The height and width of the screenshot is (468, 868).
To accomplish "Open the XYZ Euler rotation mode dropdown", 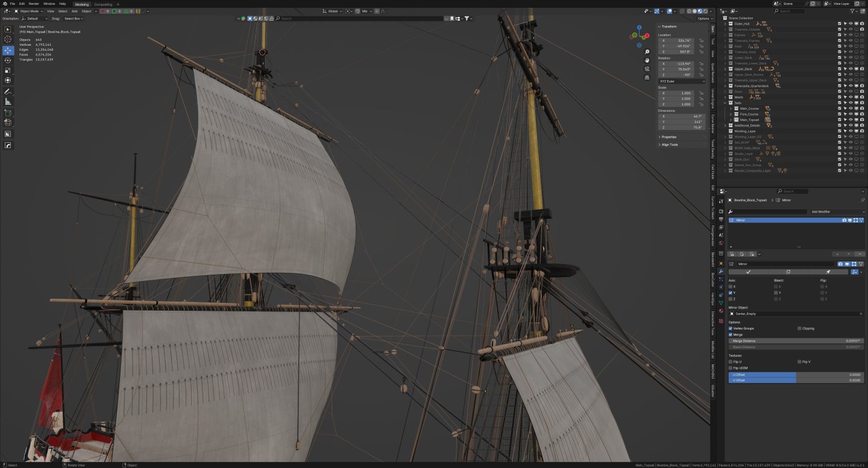I will click(683, 81).
